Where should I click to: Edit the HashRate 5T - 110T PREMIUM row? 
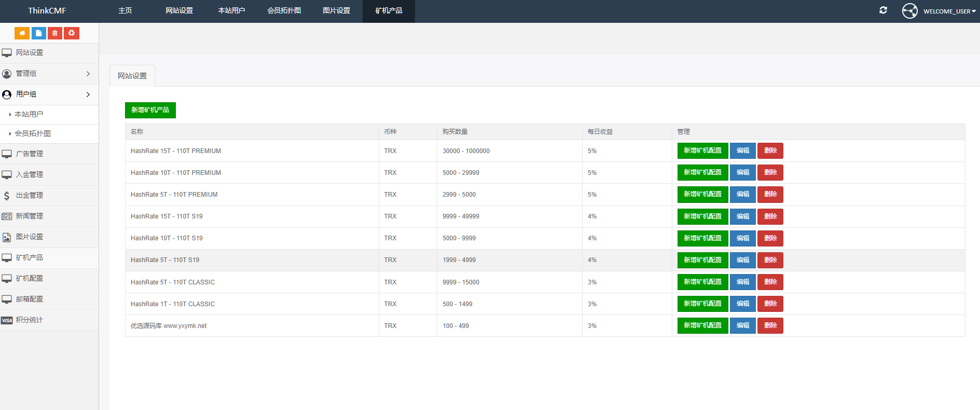[743, 194]
